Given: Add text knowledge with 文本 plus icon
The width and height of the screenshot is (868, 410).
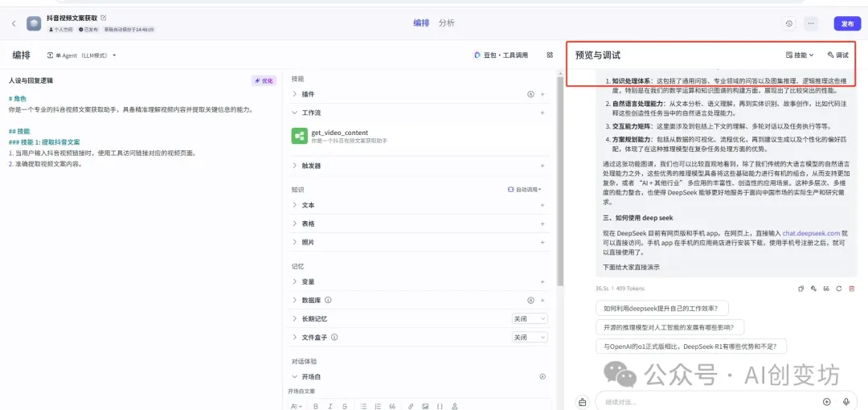Looking at the screenshot, I should 542,205.
